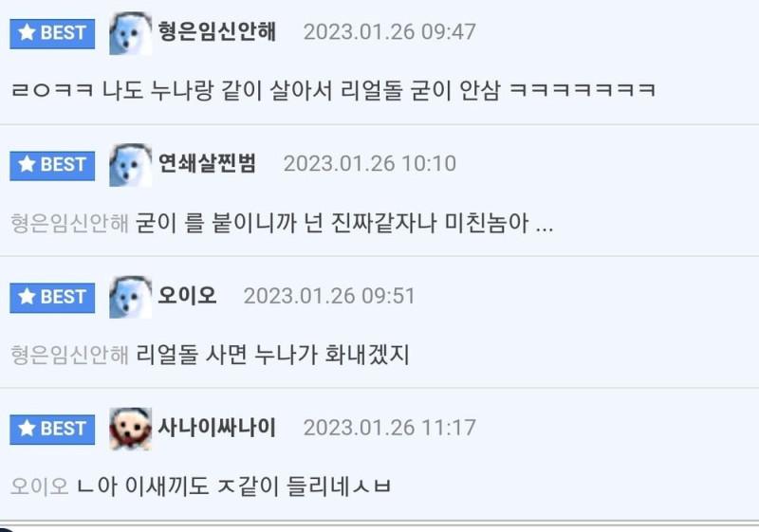
Task: Open the white dog avatar of 연쇄살찐범
Action: 130,165
